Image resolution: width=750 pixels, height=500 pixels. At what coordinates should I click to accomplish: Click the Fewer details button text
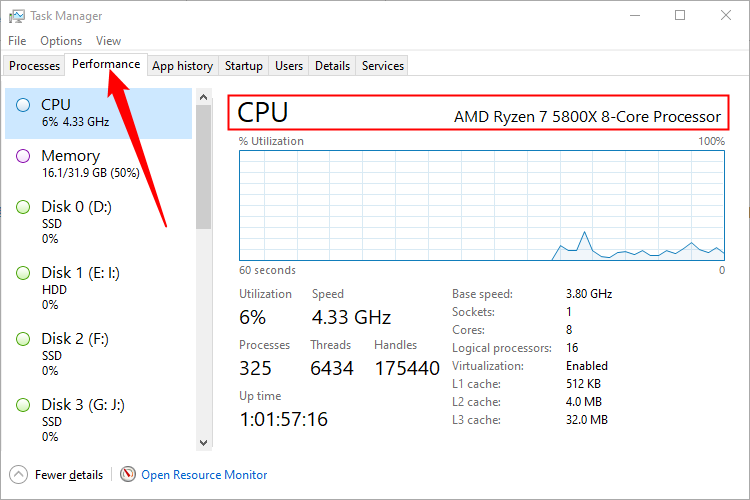(69, 475)
